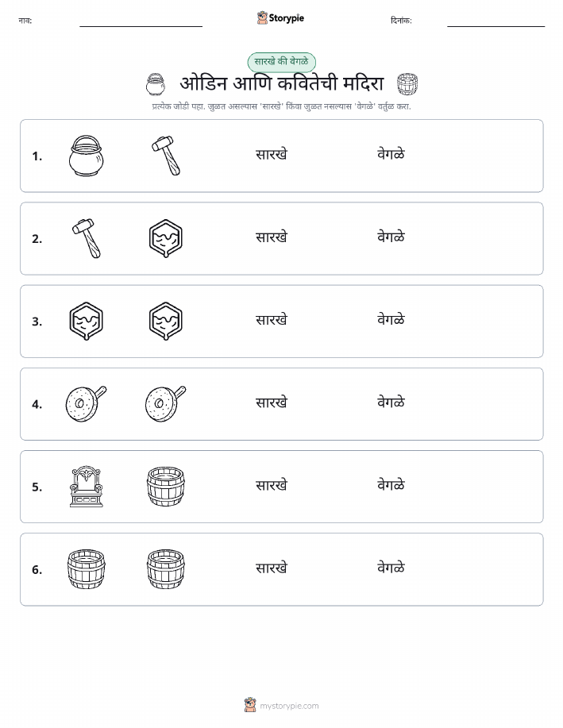Click the honeycomb icon in row 2
This screenshot has height=728, width=563.
(166, 239)
